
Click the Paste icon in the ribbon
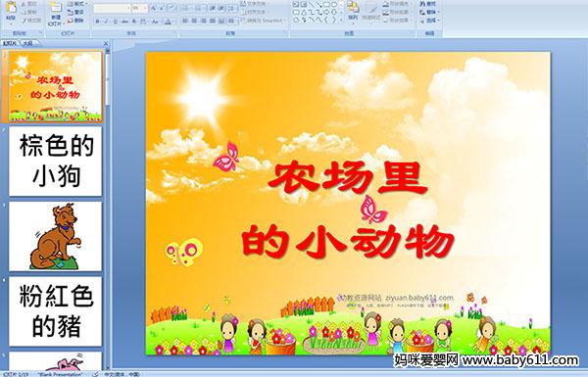11,10
